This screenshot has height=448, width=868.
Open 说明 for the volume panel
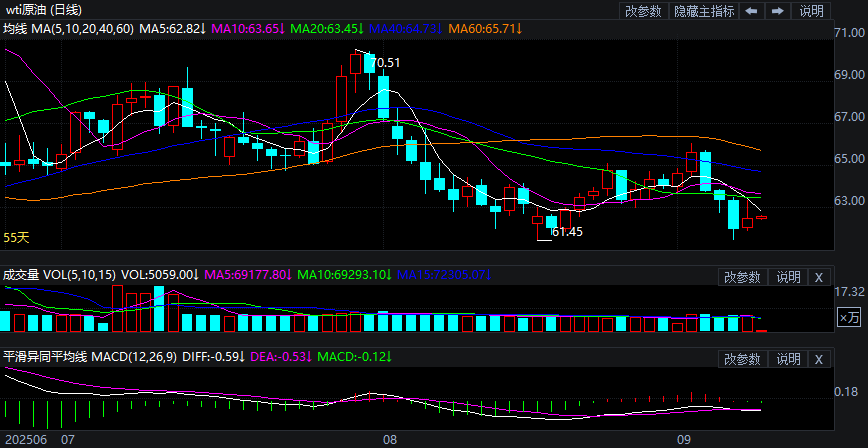[x=788, y=277]
